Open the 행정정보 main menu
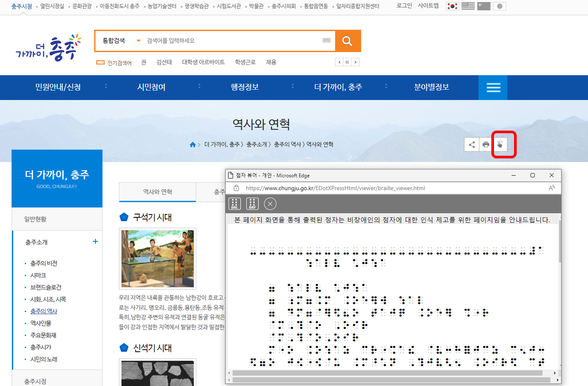 [x=245, y=87]
